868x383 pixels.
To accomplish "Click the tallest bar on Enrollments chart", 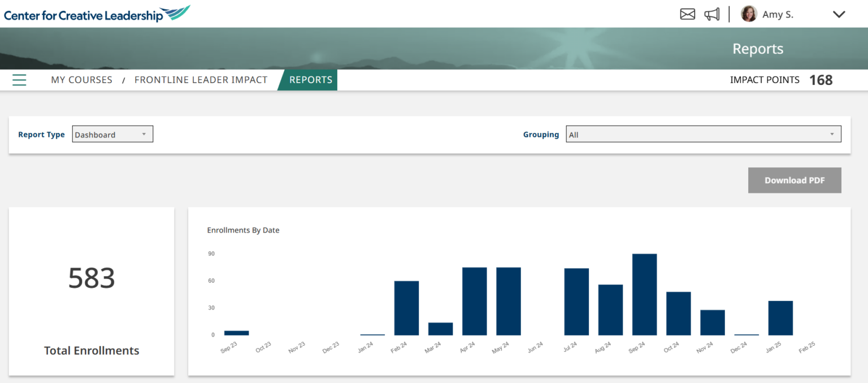I will click(644, 294).
